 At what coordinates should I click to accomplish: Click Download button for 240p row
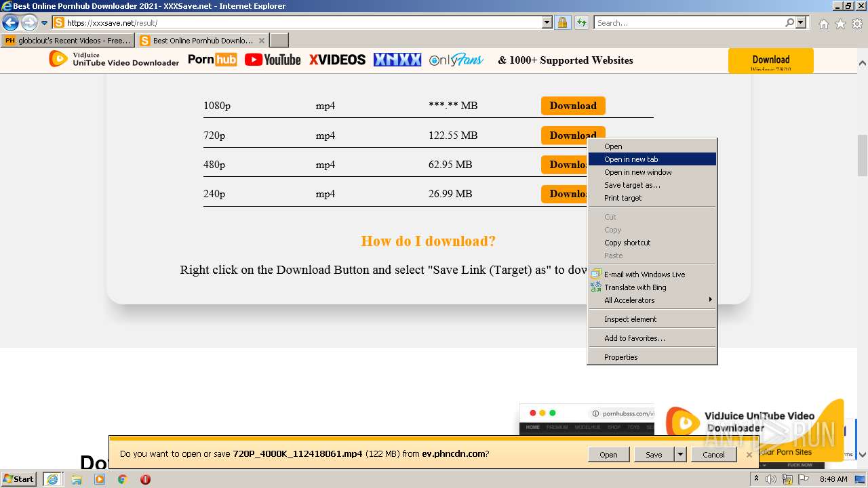564,194
